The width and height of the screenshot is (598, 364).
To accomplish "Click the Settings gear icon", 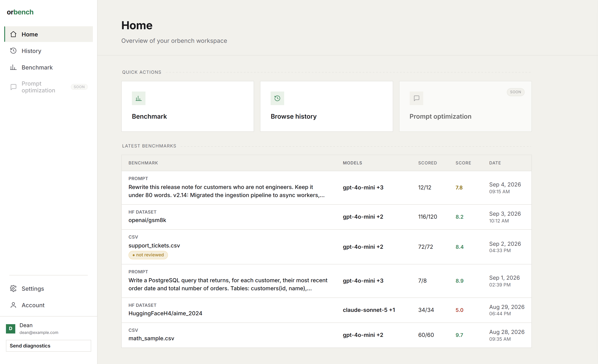I will 13,288.
